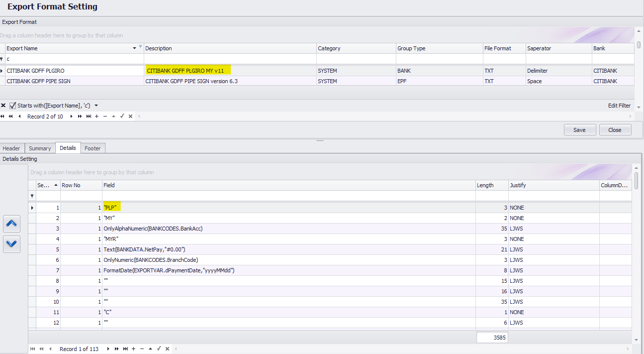The width and height of the screenshot is (644, 354).
Task: Open the Export Name column filter dropdown
Action: [140, 48]
